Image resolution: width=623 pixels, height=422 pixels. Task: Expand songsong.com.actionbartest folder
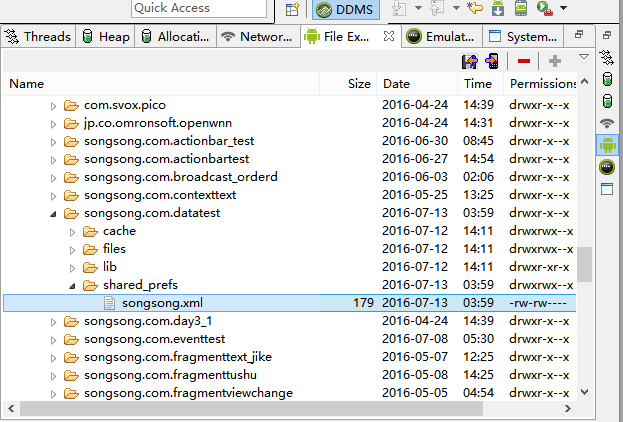pos(53,160)
